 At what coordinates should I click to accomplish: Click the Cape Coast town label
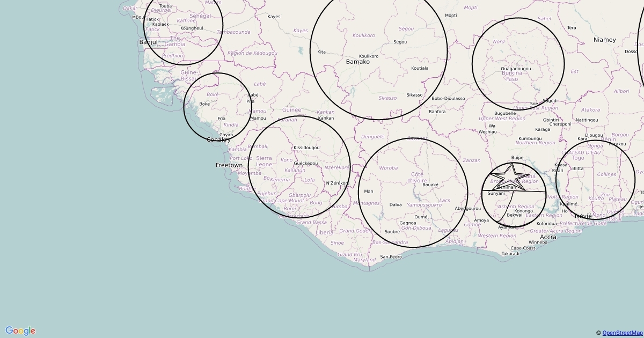(523, 248)
